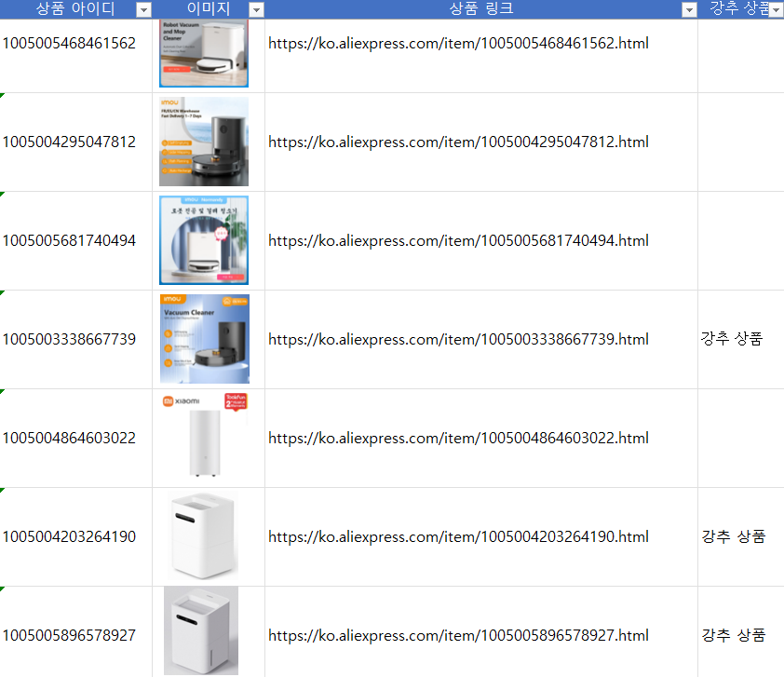The image size is (784, 677).
Task: Click the orange imou Vacuum Cleaner image
Action: [204, 339]
